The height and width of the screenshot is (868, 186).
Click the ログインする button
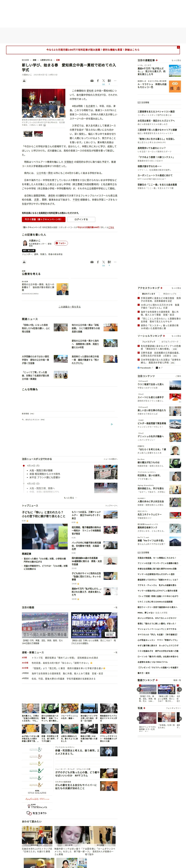tap(81, 219)
